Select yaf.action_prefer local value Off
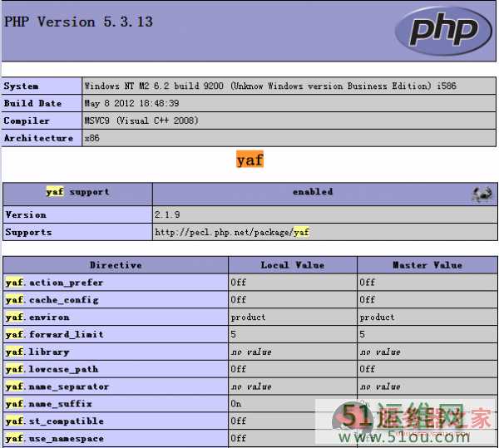 pos(293,283)
